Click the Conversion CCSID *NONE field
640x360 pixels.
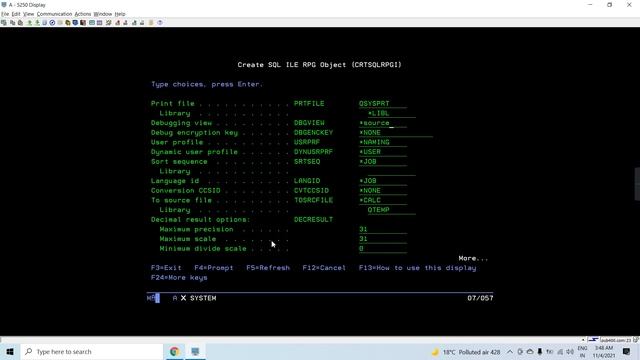(382, 191)
